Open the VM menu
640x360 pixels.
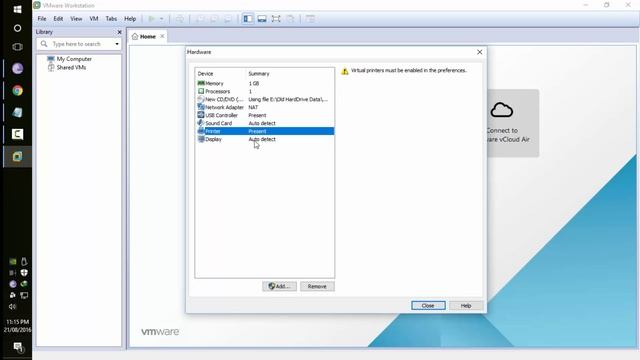tap(94, 19)
